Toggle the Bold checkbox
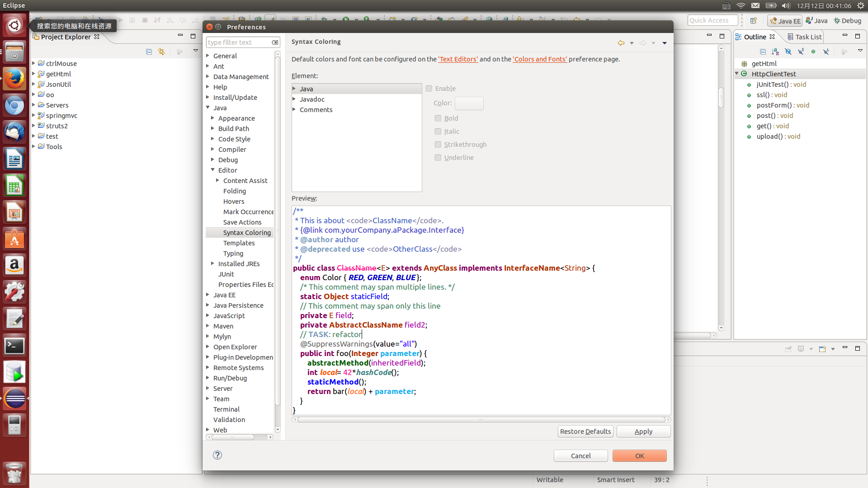 point(438,118)
